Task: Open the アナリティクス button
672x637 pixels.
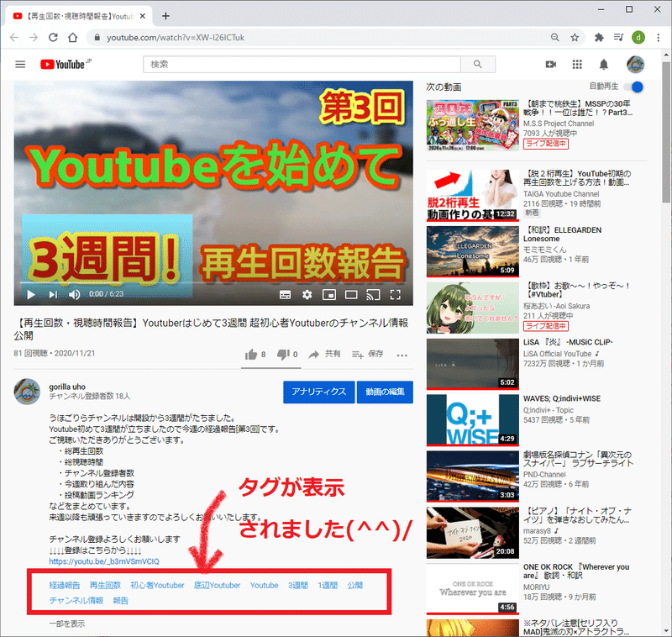Action: tap(319, 392)
